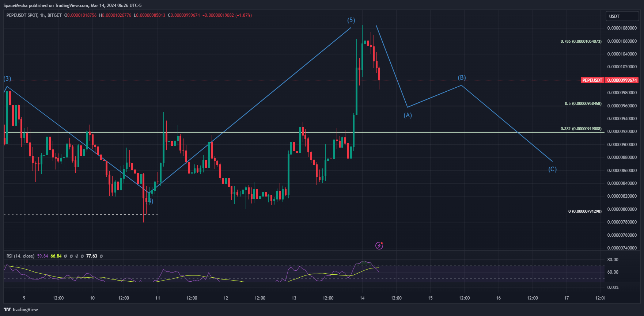Select the (C) wave label
The width and height of the screenshot is (644, 316).
point(553,169)
